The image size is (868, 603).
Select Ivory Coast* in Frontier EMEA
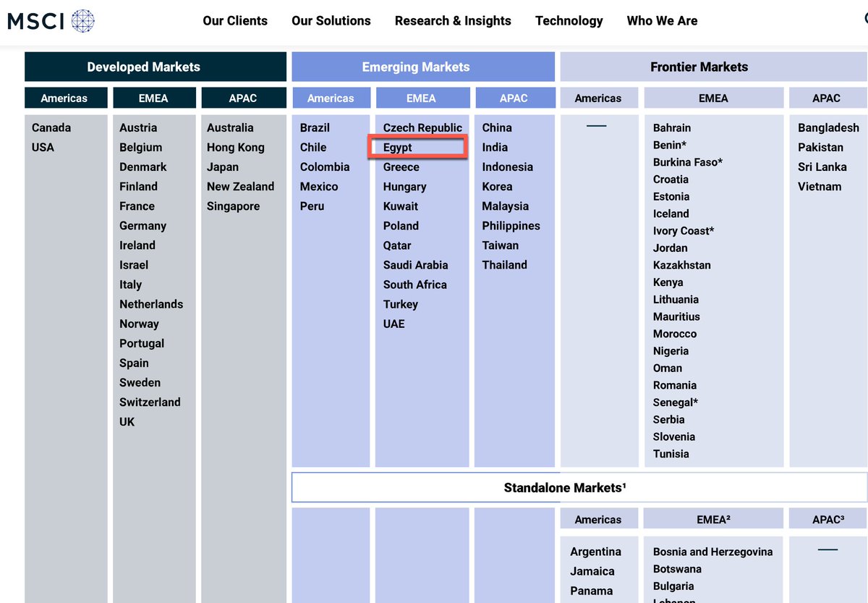(x=684, y=231)
